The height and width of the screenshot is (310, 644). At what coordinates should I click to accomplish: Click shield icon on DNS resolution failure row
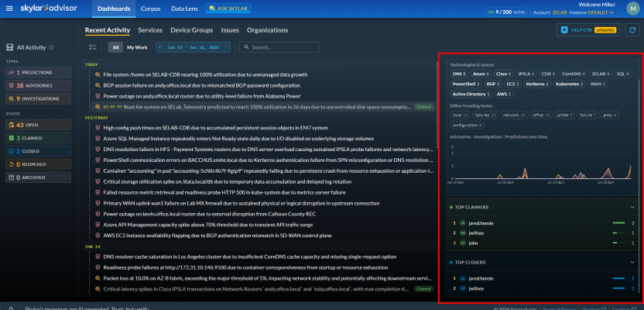(98, 150)
